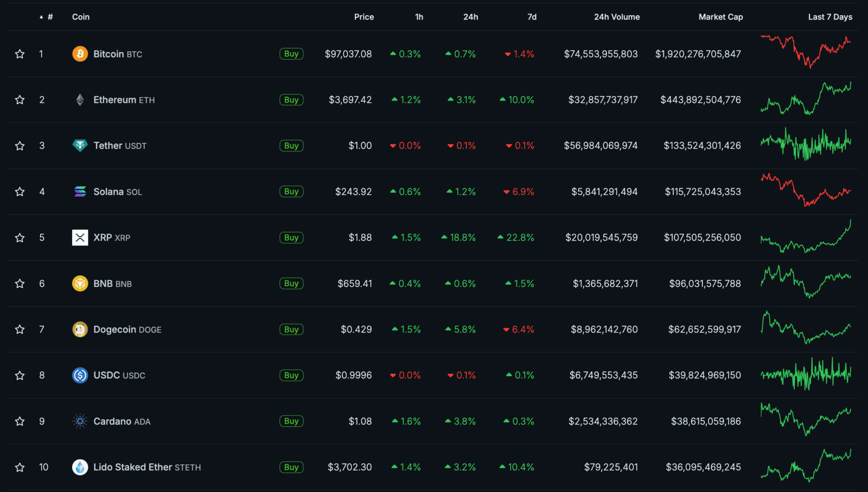This screenshot has height=492, width=868.
Task: Click the Cardano coin logo
Action: point(80,421)
